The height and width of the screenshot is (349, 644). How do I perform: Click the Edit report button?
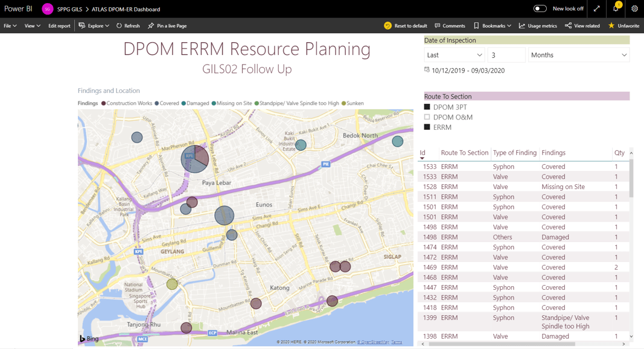(59, 25)
